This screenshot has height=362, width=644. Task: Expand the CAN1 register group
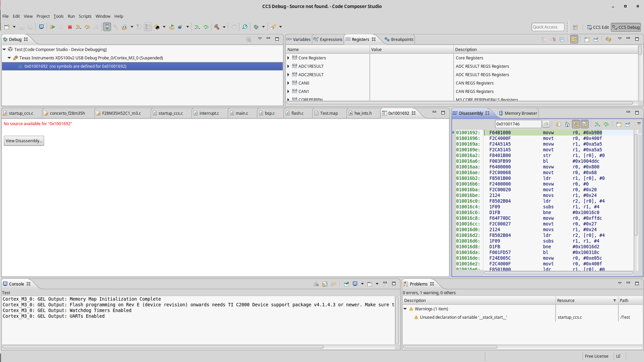[x=288, y=92]
